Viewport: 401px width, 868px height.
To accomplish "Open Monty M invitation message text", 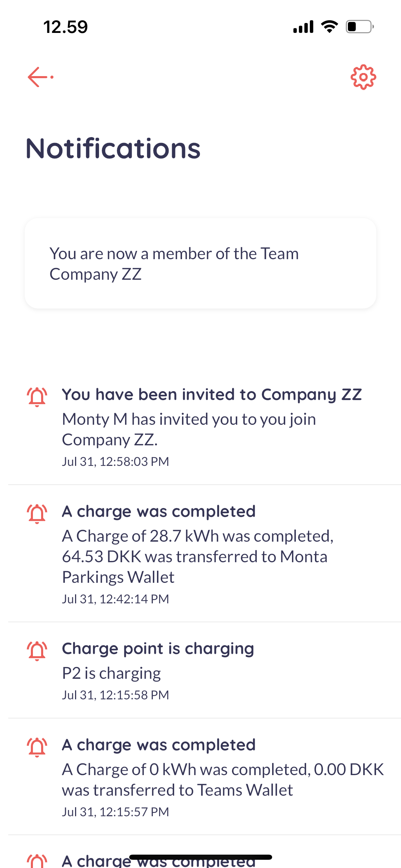I will [189, 429].
